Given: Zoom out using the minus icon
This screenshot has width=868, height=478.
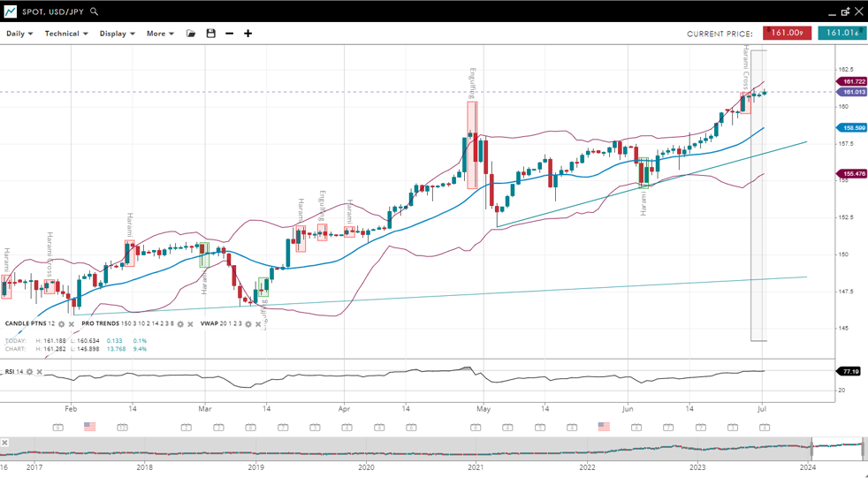Looking at the screenshot, I should point(230,34).
